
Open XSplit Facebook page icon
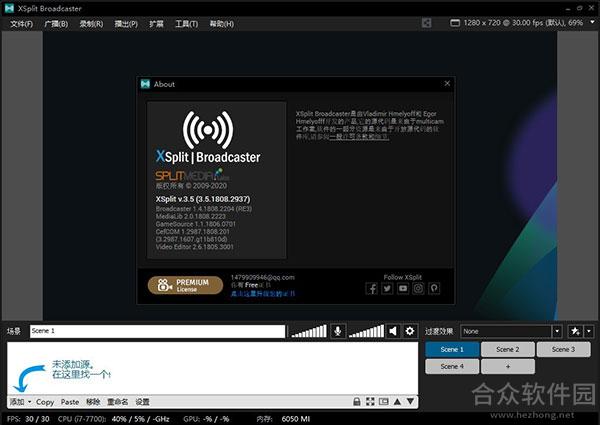coord(372,288)
